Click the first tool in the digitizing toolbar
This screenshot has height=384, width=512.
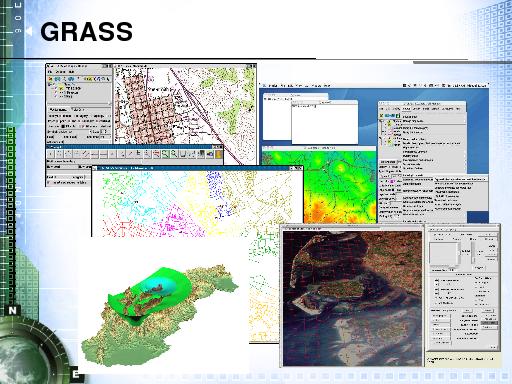pos(51,154)
